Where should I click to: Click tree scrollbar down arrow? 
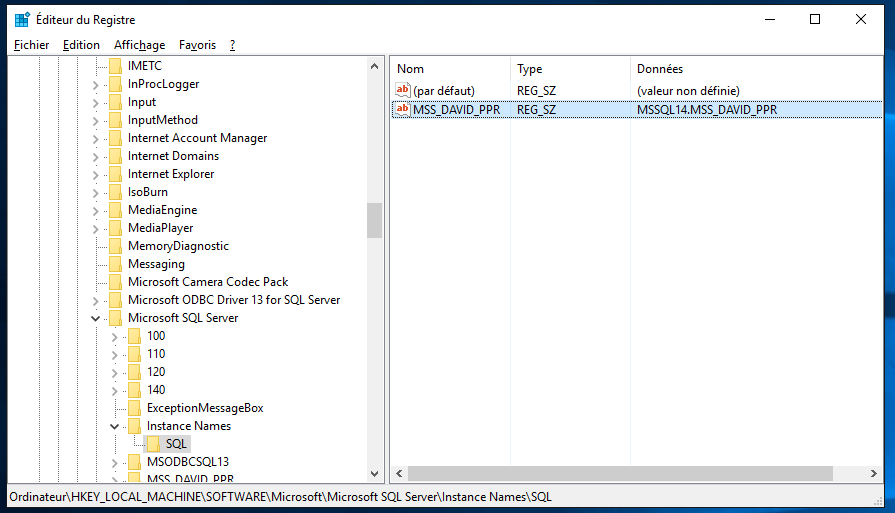(374, 474)
